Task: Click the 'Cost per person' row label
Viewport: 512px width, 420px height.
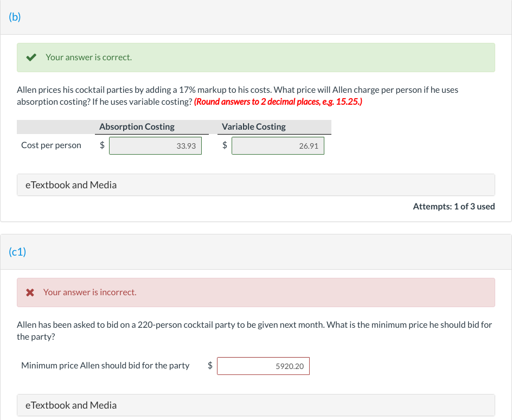Action: 52,145
